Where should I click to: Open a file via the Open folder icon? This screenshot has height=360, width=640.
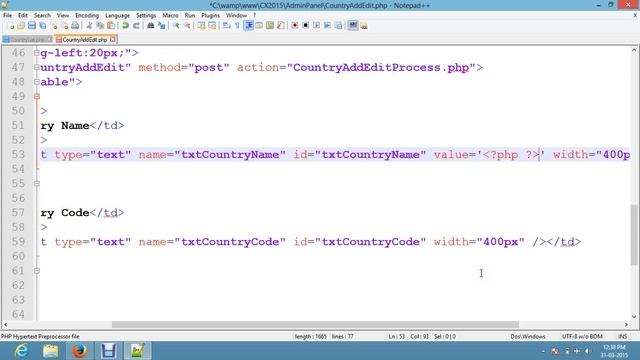point(21,26)
